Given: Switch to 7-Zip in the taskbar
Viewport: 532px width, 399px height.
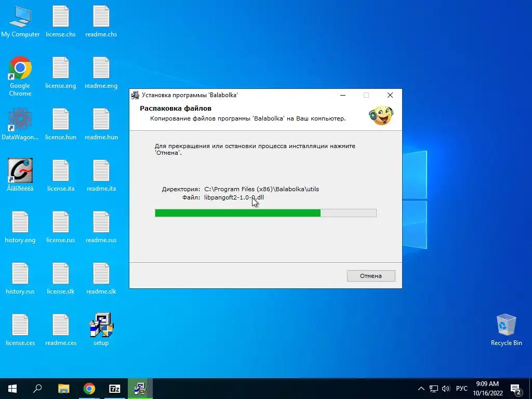Looking at the screenshot, I should pos(115,389).
